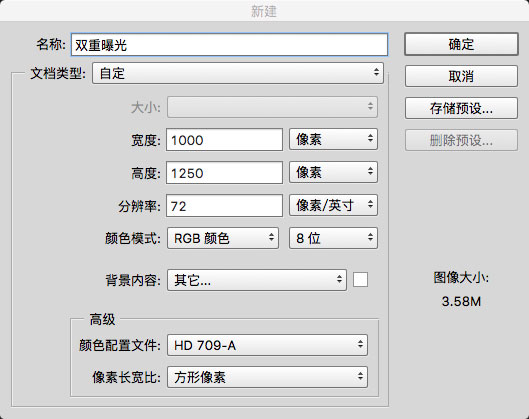Click 存储预设... to save the preset
The width and height of the screenshot is (529, 419).
coord(461,108)
